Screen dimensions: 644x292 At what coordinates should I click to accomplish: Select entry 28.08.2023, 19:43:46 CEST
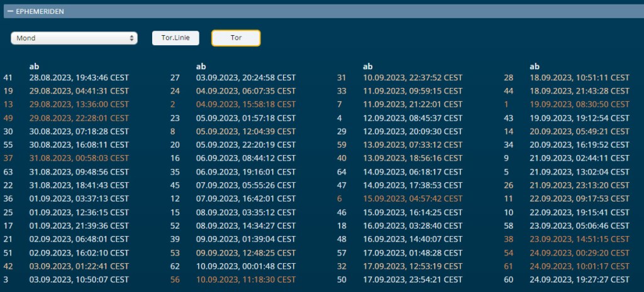(79, 78)
